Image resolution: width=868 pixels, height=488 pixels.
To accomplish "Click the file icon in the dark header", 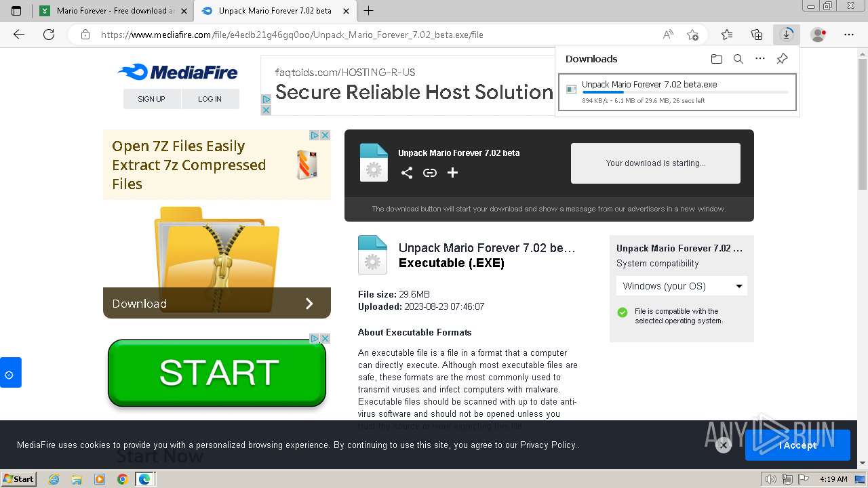I will 374,163.
